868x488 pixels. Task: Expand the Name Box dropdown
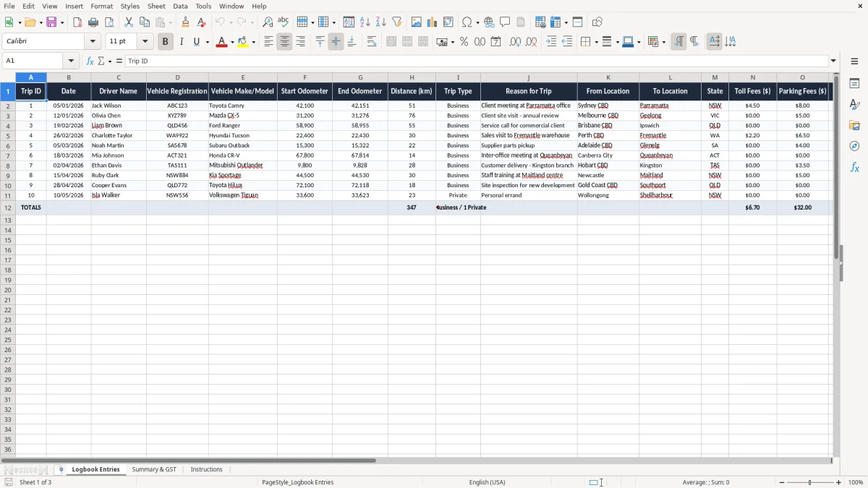point(71,61)
